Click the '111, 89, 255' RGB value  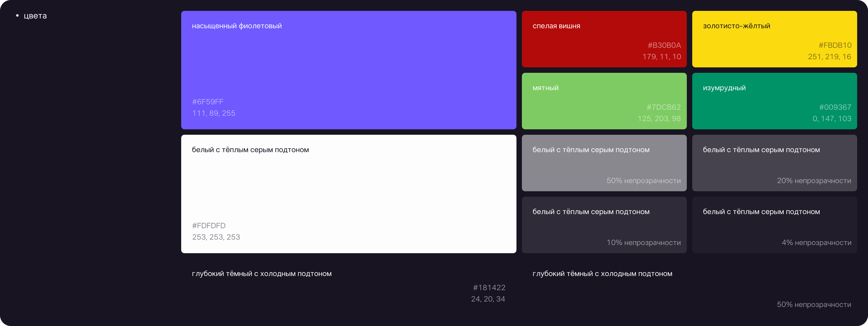point(214,113)
